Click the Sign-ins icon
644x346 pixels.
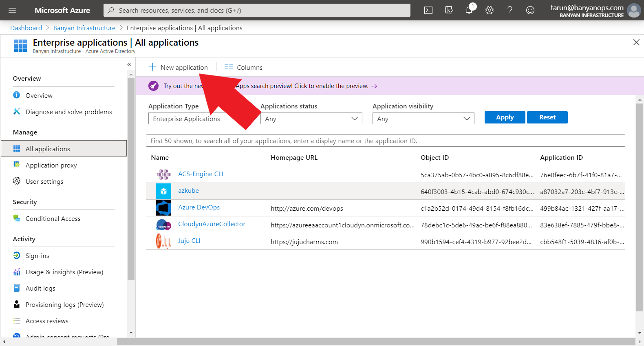(x=17, y=255)
